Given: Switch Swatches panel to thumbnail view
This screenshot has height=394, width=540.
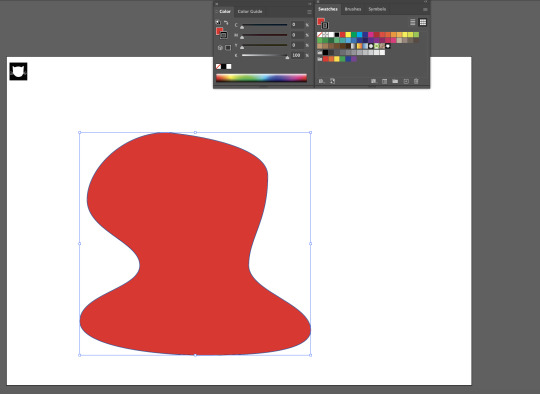Looking at the screenshot, I should click(x=423, y=22).
